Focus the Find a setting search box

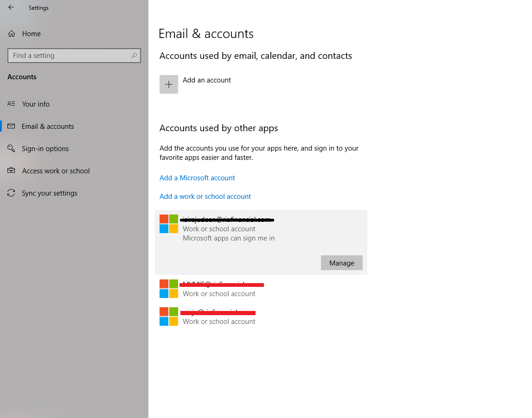[x=74, y=56]
